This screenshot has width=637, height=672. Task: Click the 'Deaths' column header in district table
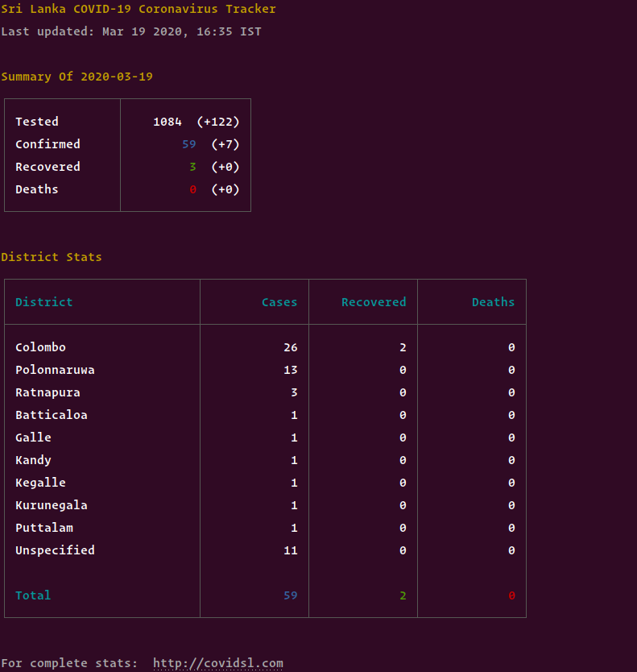493,302
